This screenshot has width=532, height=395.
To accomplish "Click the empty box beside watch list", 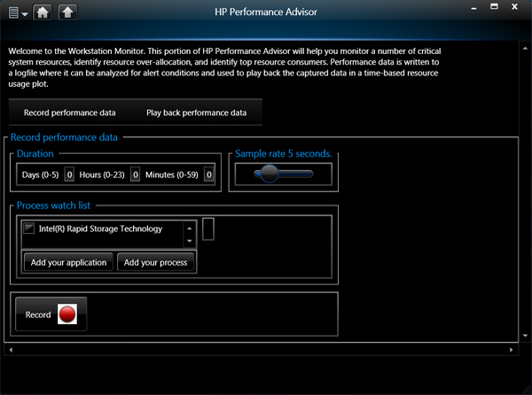I will pyautogui.click(x=208, y=229).
